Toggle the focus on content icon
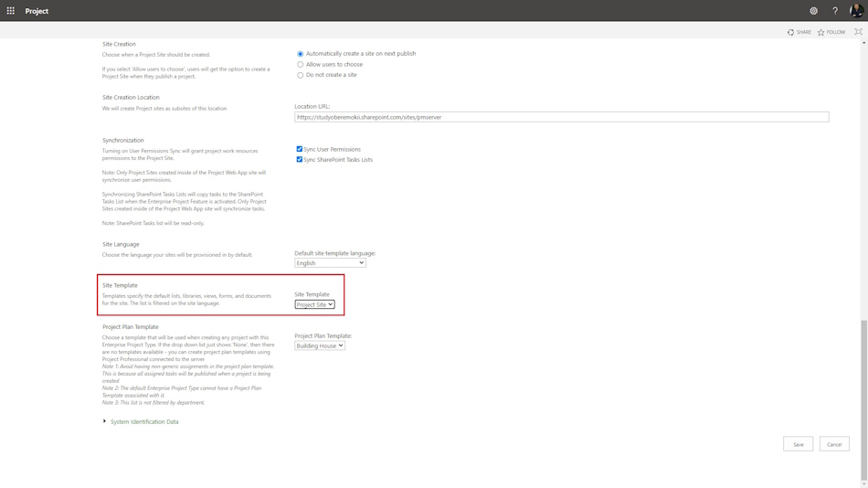Image resolution: width=868 pixels, height=488 pixels. [858, 32]
